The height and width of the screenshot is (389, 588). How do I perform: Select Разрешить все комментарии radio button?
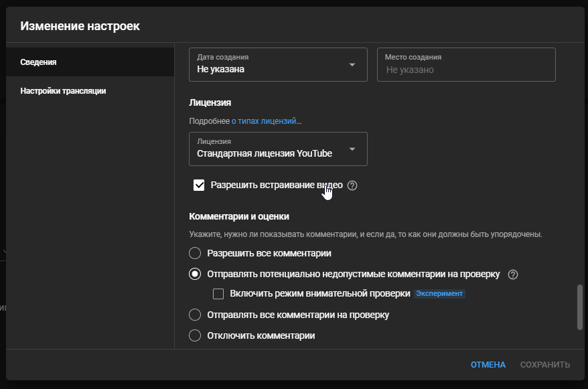click(195, 254)
